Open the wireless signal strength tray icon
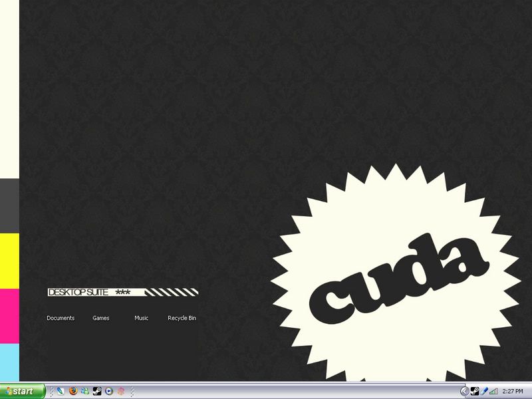The image size is (532, 399). (493, 391)
